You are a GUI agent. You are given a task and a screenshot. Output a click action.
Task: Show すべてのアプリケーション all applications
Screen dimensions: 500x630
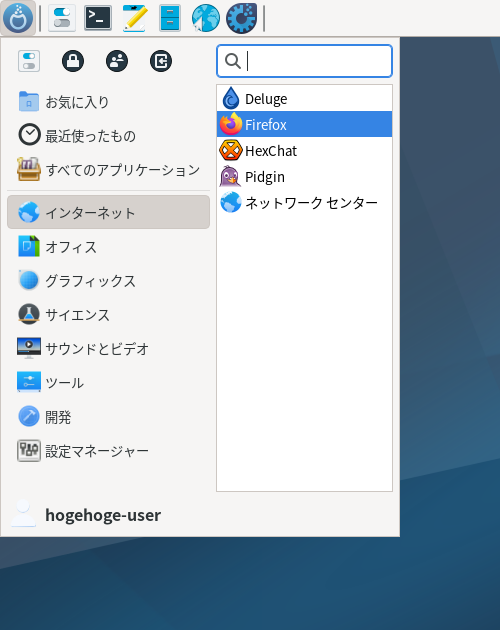point(109,170)
